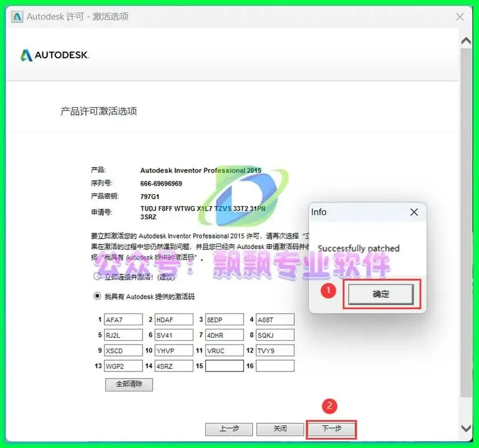
Task: Click activation code field 9 containing XSCD
Action: [123, 350]
